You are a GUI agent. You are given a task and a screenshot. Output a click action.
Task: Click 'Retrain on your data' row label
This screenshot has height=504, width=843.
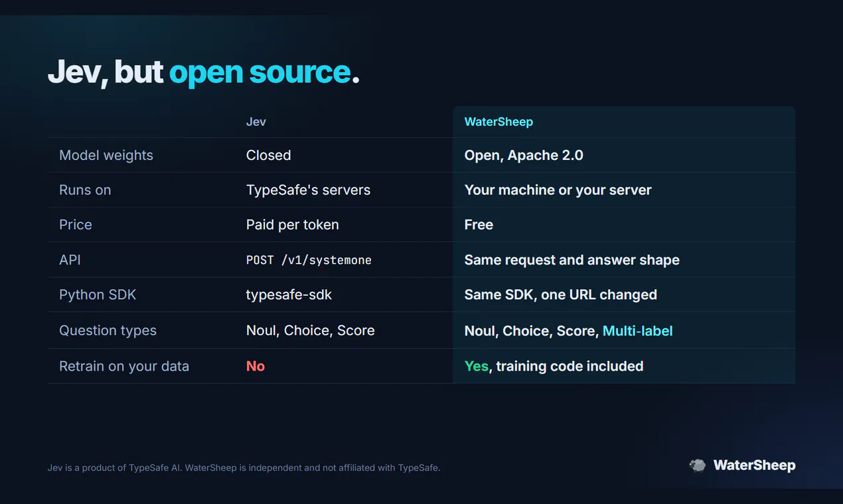(x=124, y=366)
